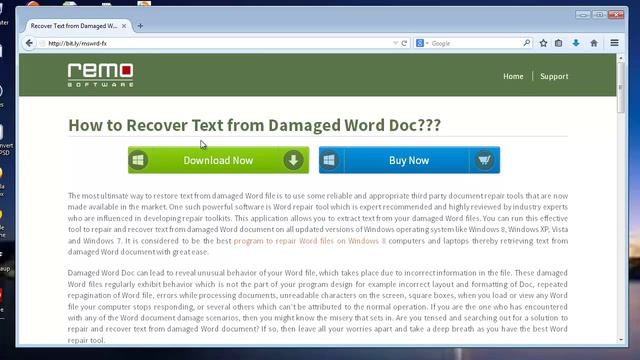
Task: Expand the URL history dropdown arrow
Action: 395,43
